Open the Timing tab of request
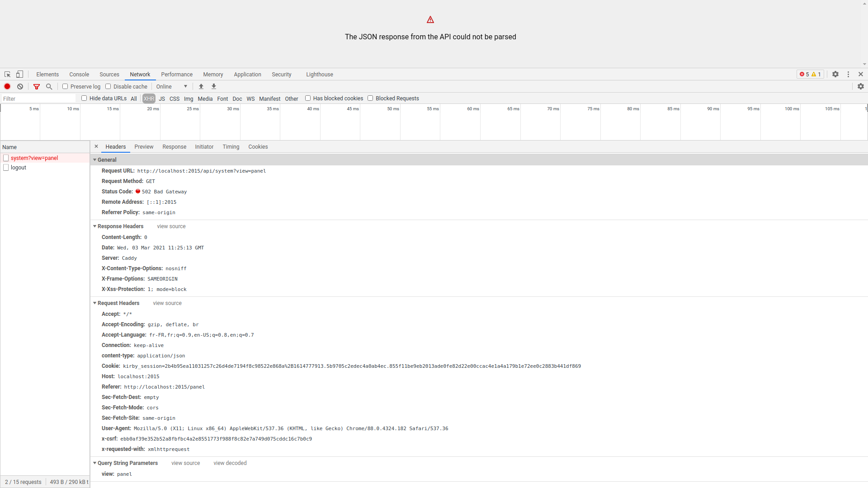Screen dimensions: 868x488 point(231,147)
